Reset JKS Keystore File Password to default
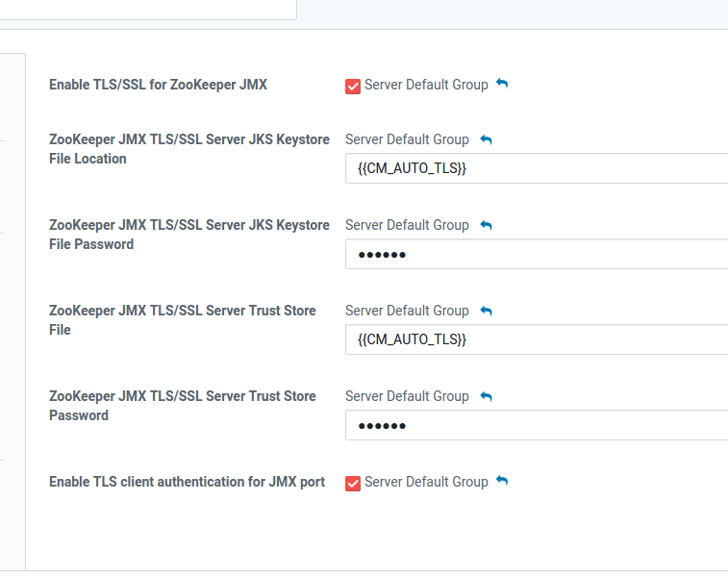This screenshot has height=576, width=728. [x=486, y=225]
